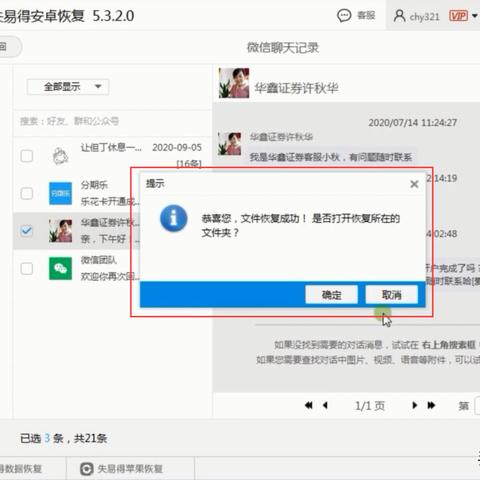Image resolution: width=480 pixels, height=480 pixels.
Task: Click the 1/1 页 page indicator
Action: click(370, 406)
